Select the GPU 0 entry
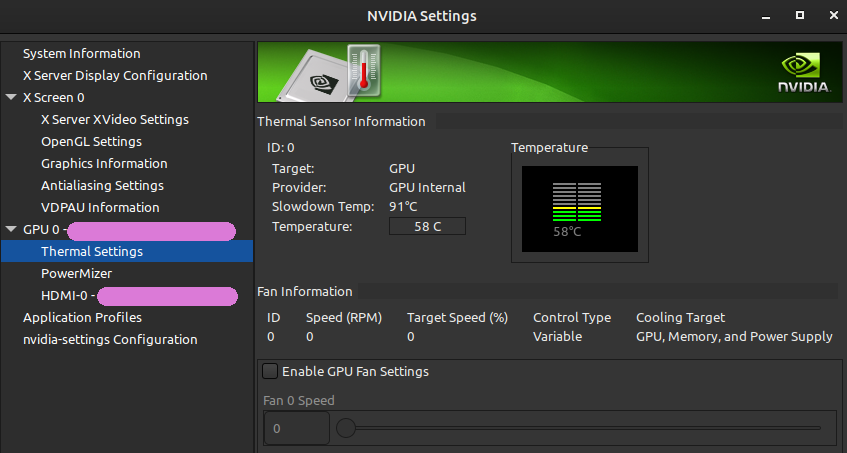 (x=129, y=230)
